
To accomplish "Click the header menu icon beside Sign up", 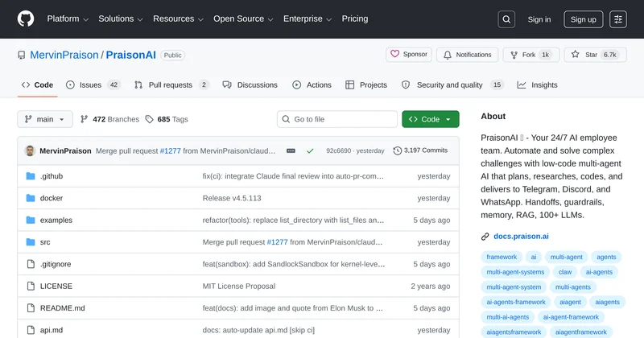I will 617,19.
